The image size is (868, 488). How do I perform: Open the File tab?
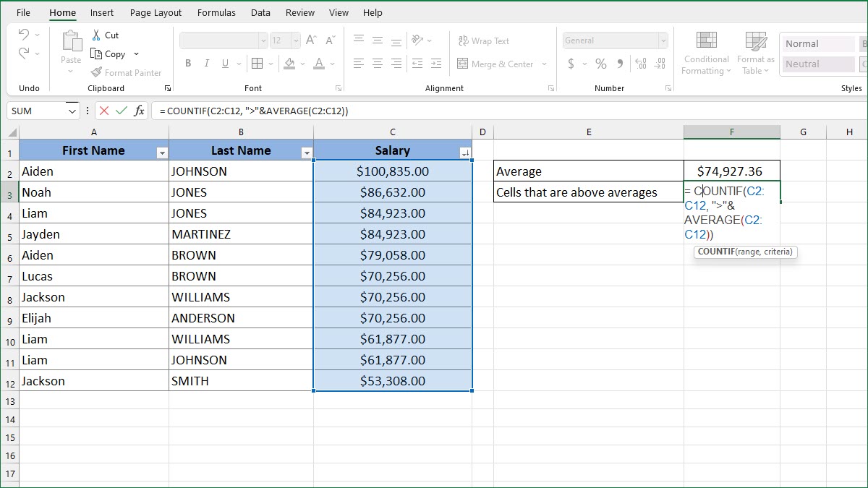23,12
